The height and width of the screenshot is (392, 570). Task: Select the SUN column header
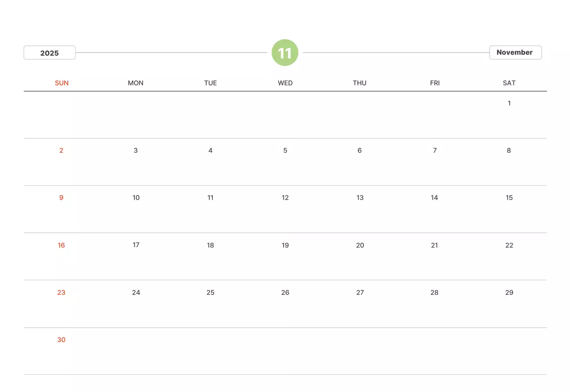click(x=61, y=83)
